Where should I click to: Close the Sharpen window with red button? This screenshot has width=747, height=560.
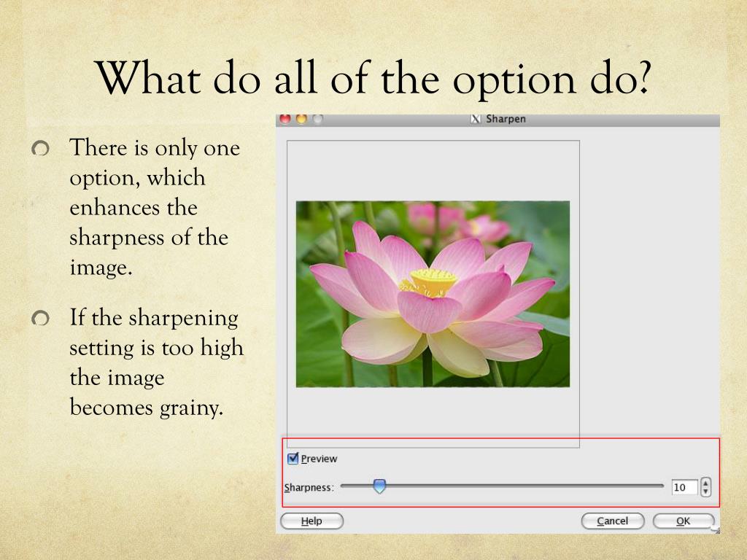coord(285,119)
